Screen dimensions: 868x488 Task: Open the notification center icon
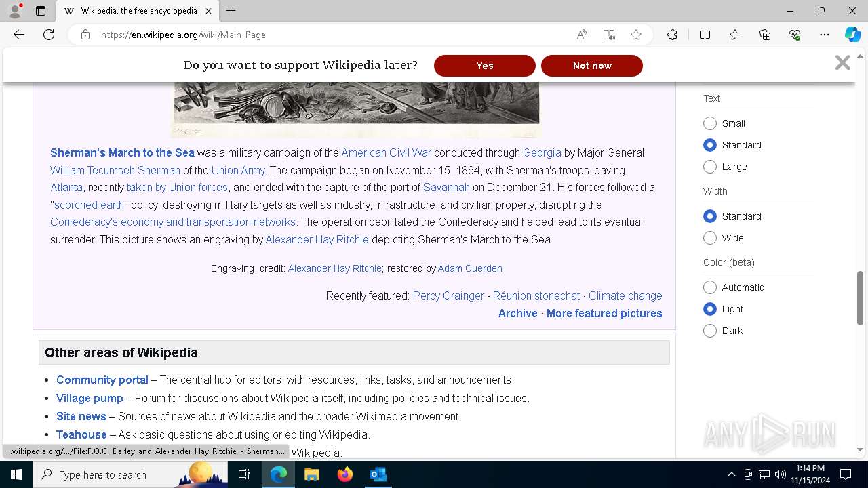click(x=846, y=474)
